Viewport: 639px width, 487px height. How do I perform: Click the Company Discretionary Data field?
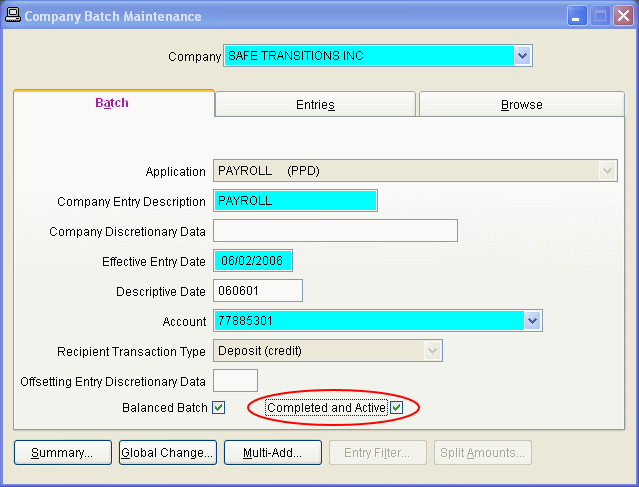click(335, 231)
